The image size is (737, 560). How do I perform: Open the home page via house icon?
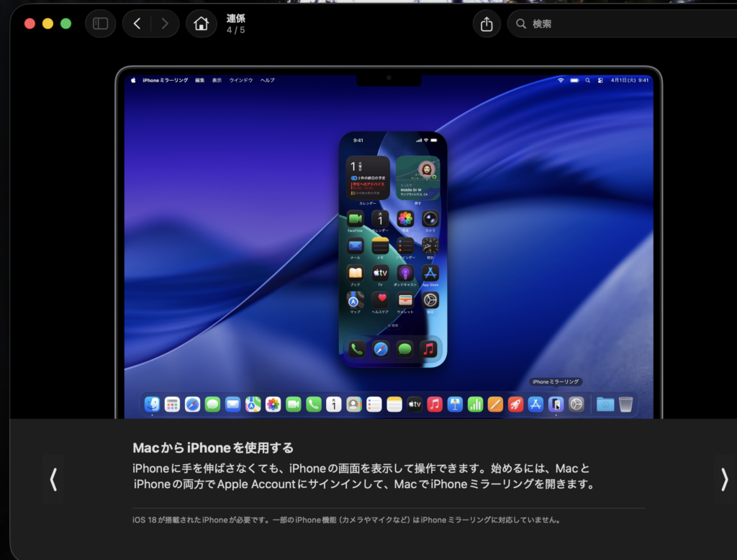(x=201, y=24)
